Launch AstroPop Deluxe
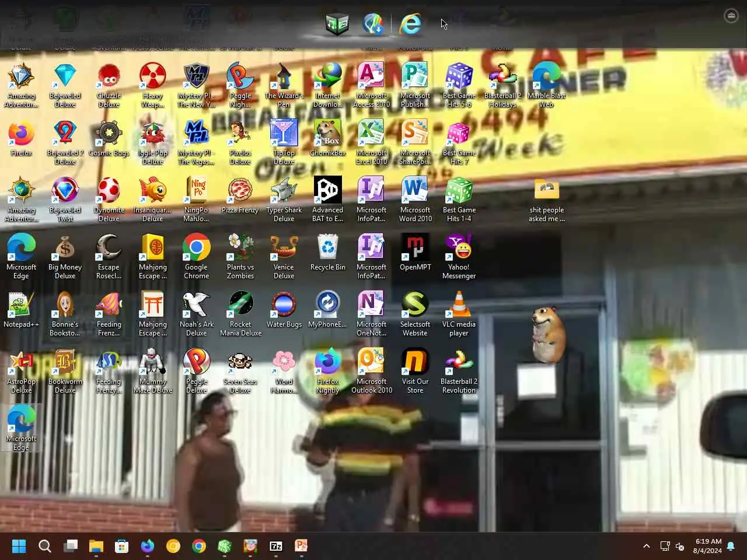The width and height of the screenshot is (747, 560). pos(22,372)
